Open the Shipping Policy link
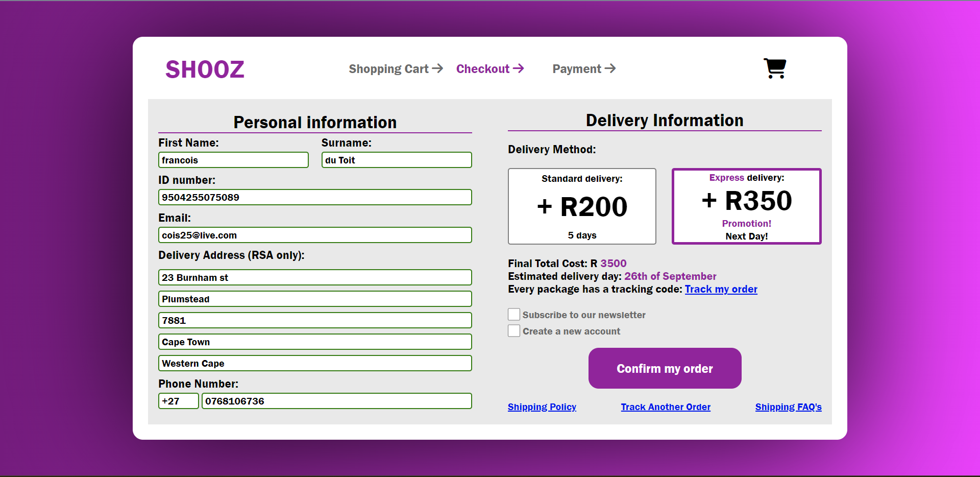 (x=542, y=407)
